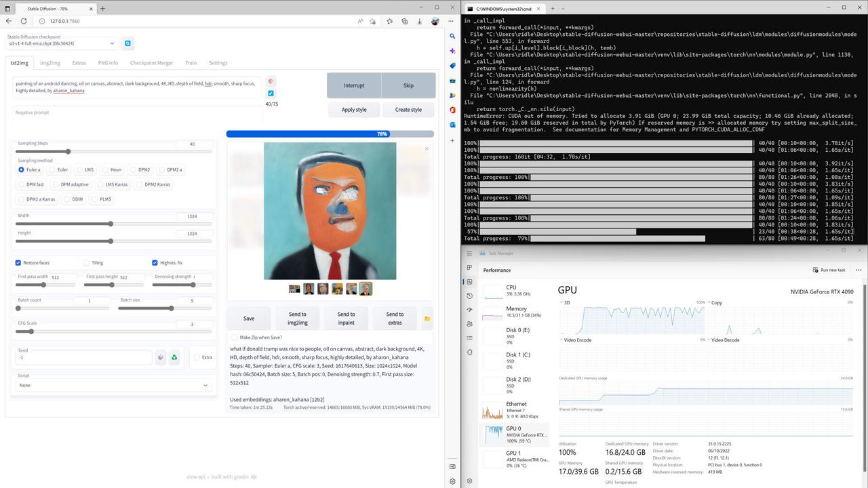The width and height of the screenshot is (868, 488).
Task: Disable the Restore faces checkbox
Action: pos(18,262)
